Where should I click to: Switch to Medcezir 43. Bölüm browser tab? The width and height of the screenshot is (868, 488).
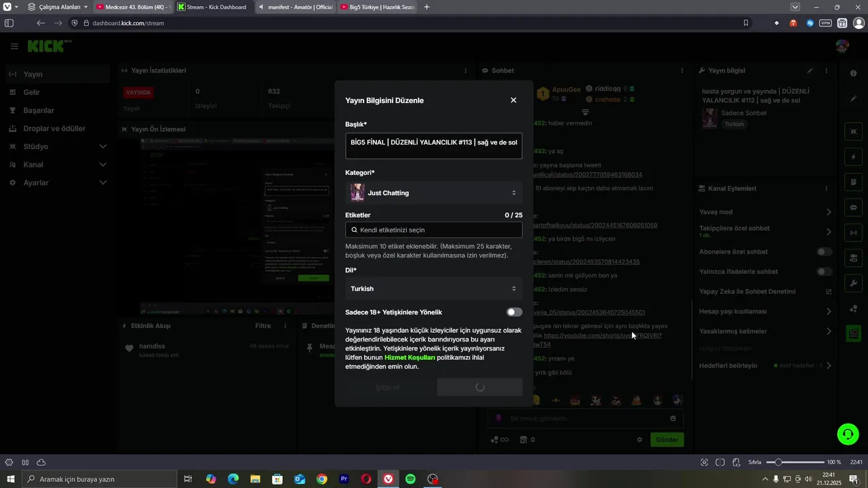[x=132, y=7]
